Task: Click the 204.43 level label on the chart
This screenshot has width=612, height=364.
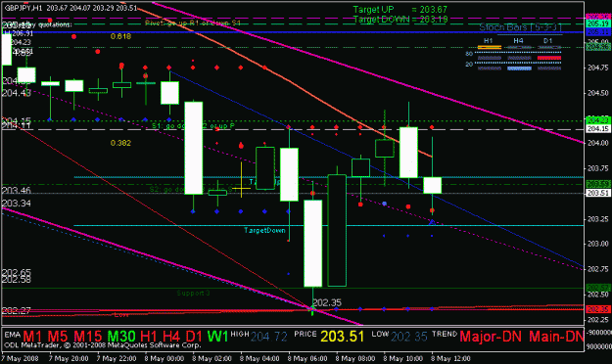Action: 17,93
